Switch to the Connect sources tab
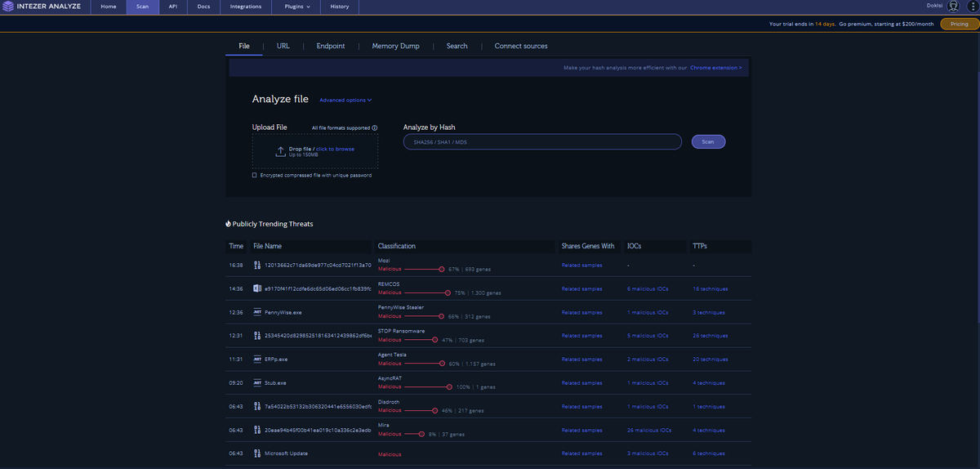Viewport: 980px width, 469px height. click(x=521, y=46)
